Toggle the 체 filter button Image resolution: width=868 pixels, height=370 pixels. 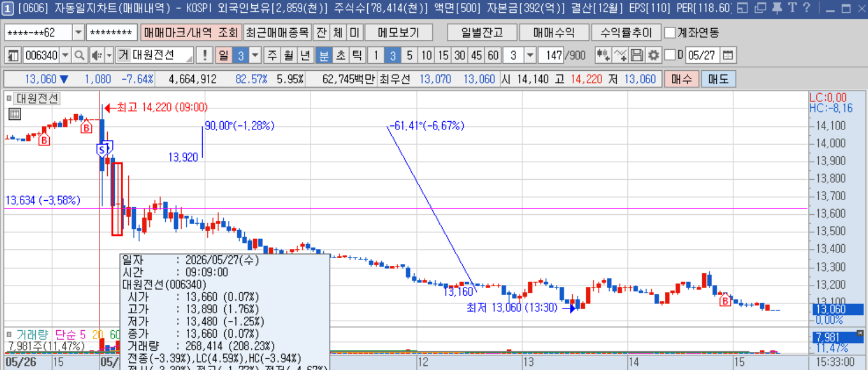point(338,32)
